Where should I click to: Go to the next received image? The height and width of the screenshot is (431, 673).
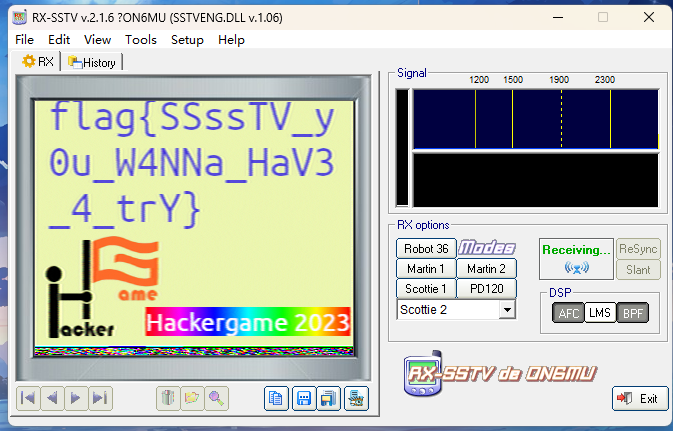(76, 398)
